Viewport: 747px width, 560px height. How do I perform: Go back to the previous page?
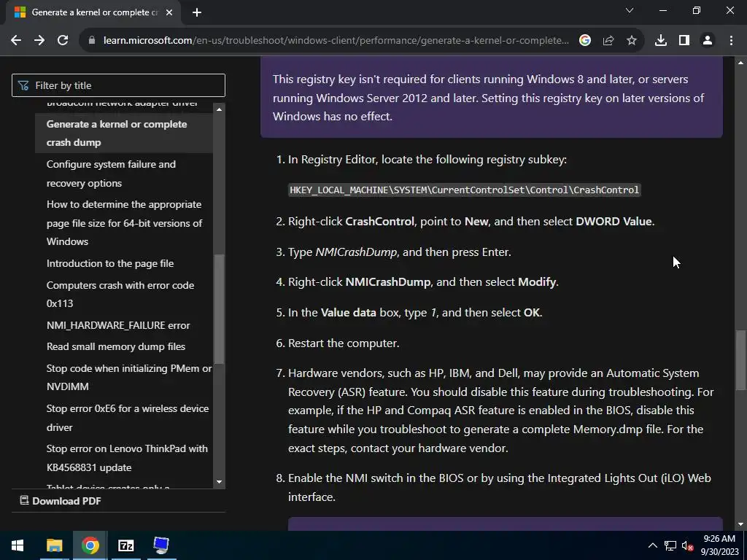coord(16,41)
